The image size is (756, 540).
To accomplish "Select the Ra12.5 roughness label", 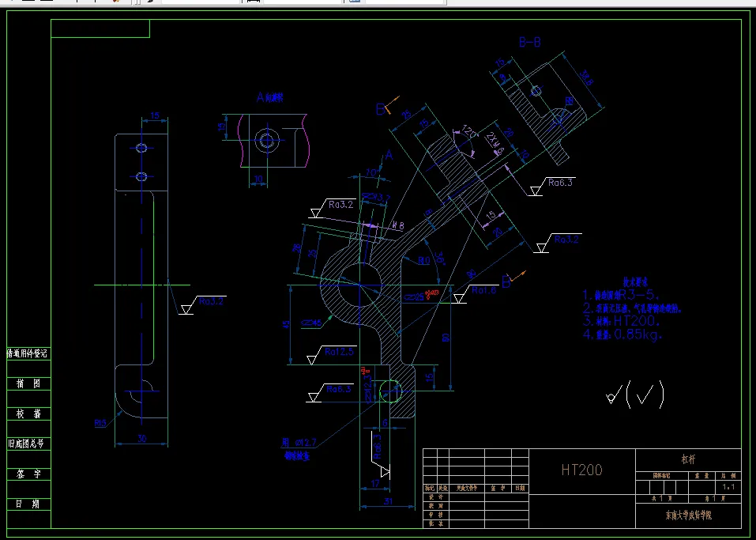I will (x=339, y=352).
